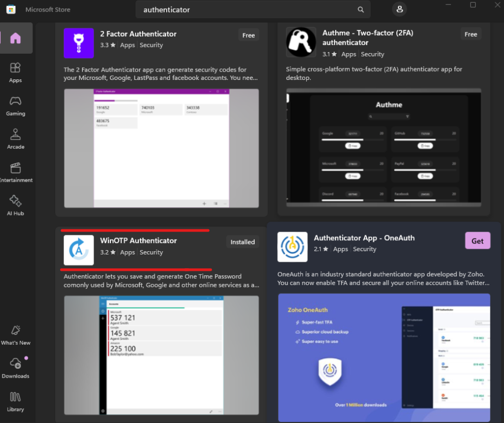Open the What's New section
This screenshot has width=504, height=423.
[15, 335]
